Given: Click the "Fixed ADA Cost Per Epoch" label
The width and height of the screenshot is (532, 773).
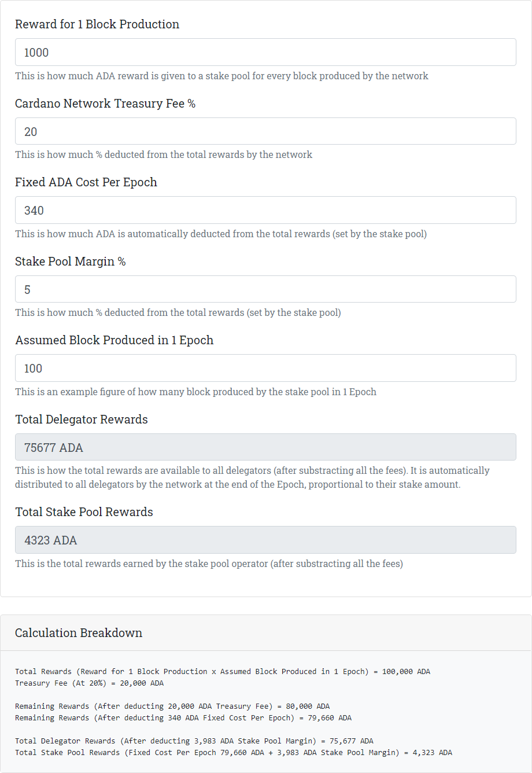Looking at the screenshot, I should (x=86, y=182).
